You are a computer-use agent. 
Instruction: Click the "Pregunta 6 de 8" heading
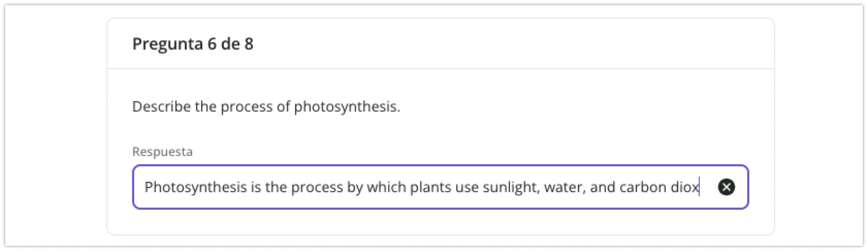(x=192, y=44)
